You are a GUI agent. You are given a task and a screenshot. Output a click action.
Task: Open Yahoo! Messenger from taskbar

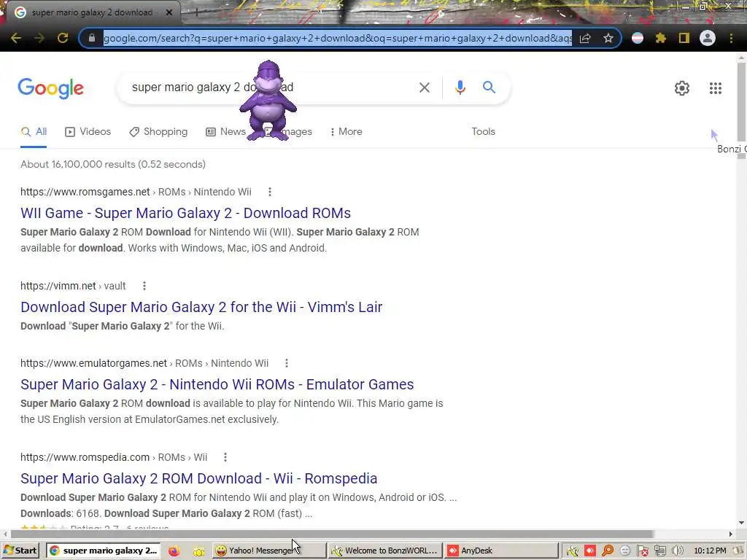(x=269, y=551)
